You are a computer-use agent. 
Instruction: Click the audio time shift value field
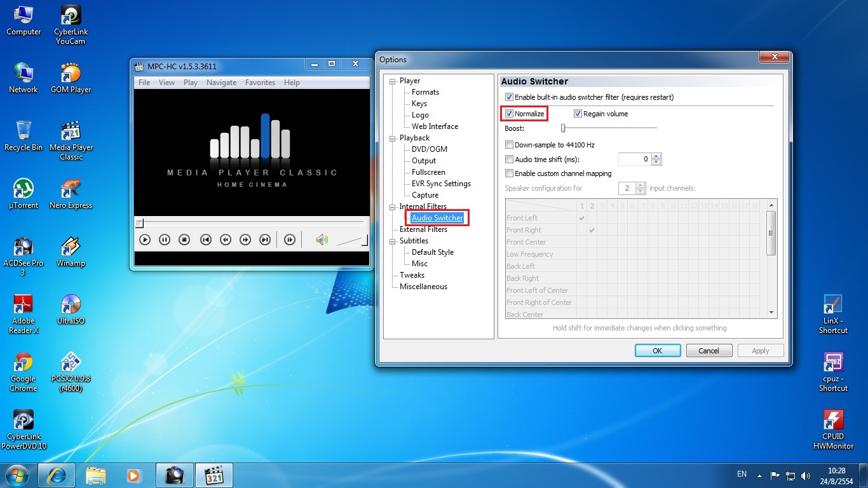tap(635, 159)
